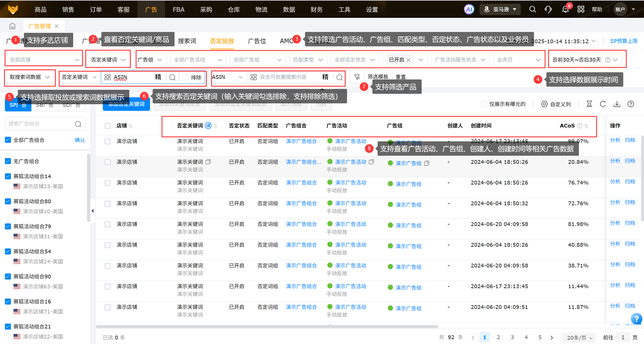Click the SP预算上限 link
Screen dimensions: 644x344
[x=624, y=41]
